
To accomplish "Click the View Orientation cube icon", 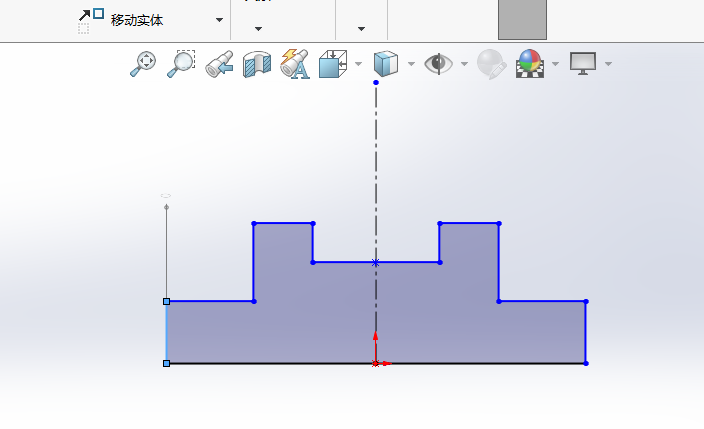I will click(x=333, y=64).
